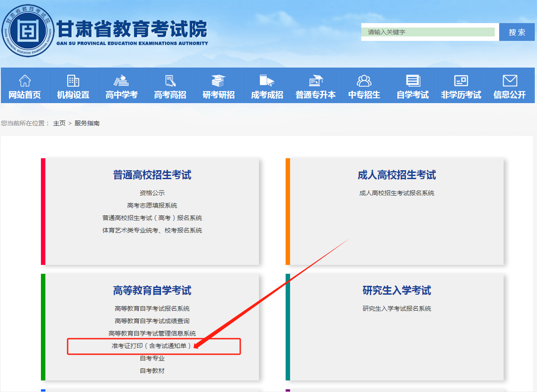Open 高等教育自学考试报名系统 link
537x392 pixels.
coord(152,308)
